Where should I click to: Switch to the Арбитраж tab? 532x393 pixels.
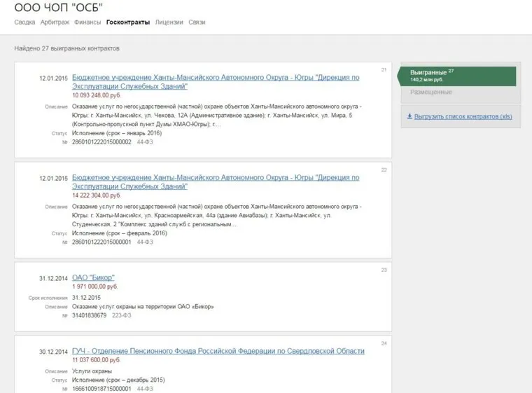(x=54, y=22)
